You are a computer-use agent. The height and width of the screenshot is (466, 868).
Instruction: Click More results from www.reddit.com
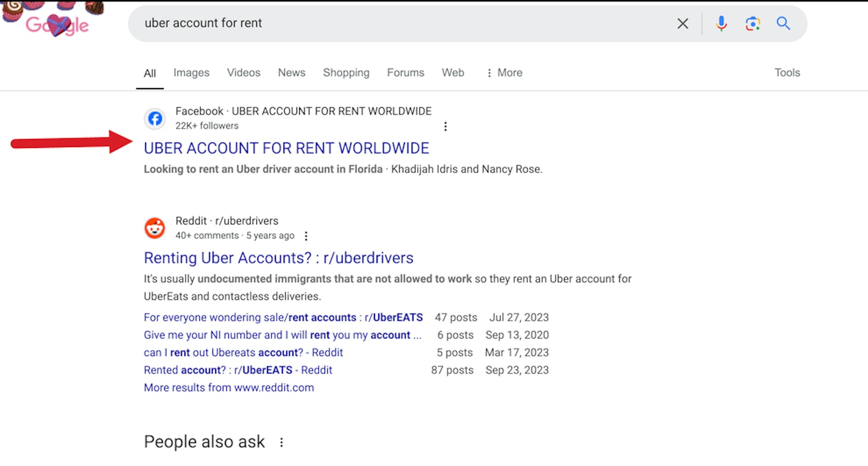[x=229, y=388]
